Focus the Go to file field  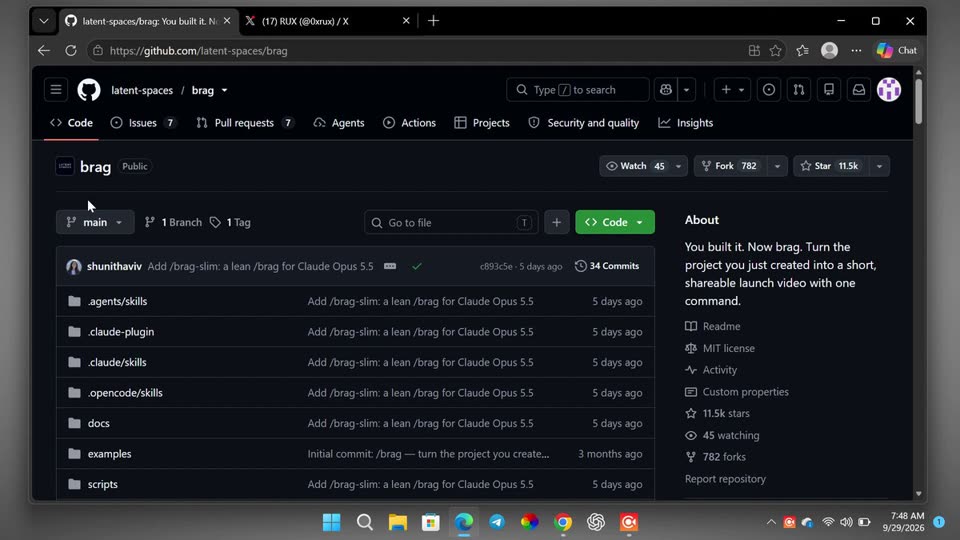pyautogui.click(x=451, y=222)
